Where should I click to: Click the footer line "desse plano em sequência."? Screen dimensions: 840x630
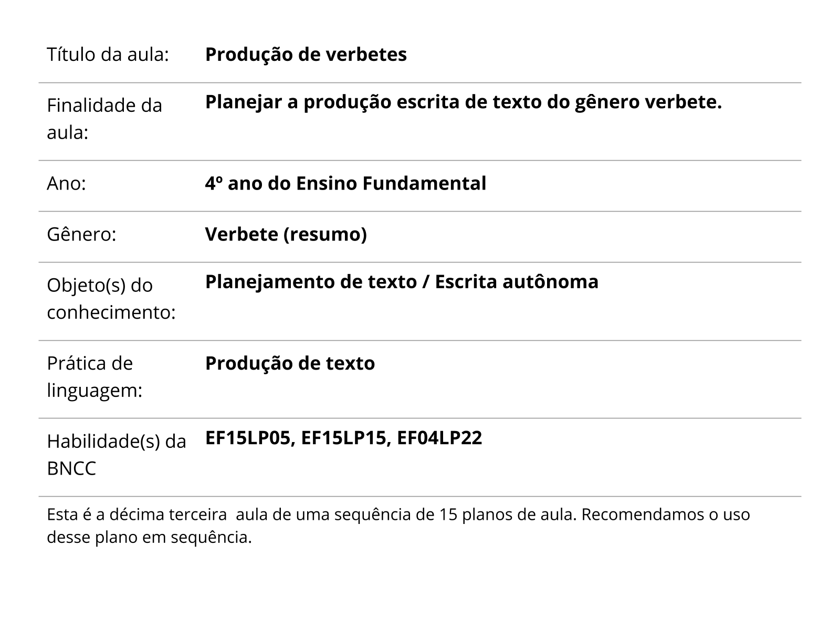point(149,538)
